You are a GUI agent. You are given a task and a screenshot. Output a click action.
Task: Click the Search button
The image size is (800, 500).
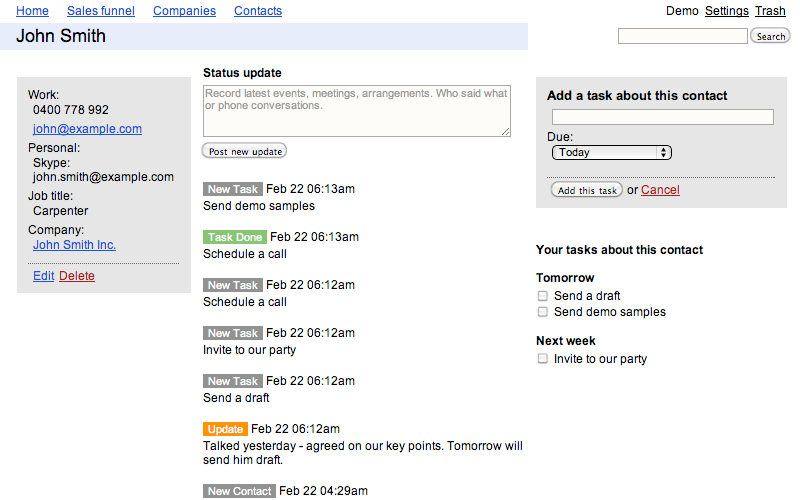[770, 36]
